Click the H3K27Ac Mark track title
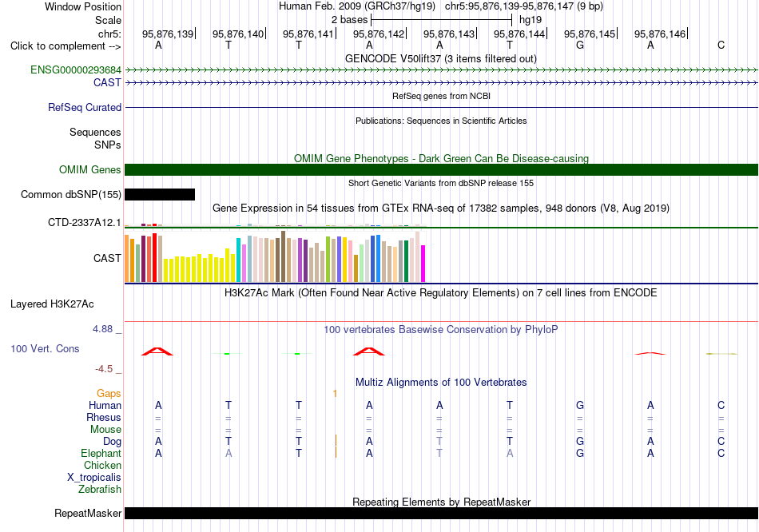This screenshot has height=532, width=759. coord(441,293)
